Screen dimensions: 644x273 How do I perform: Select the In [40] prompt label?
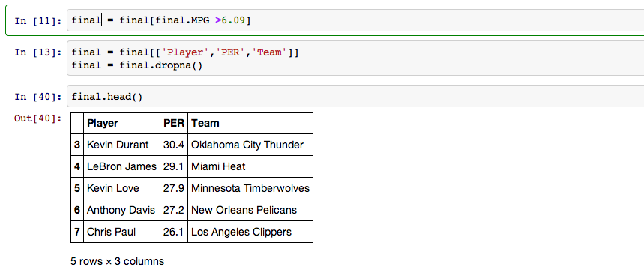pyautogui.click(x=37, y=97)
